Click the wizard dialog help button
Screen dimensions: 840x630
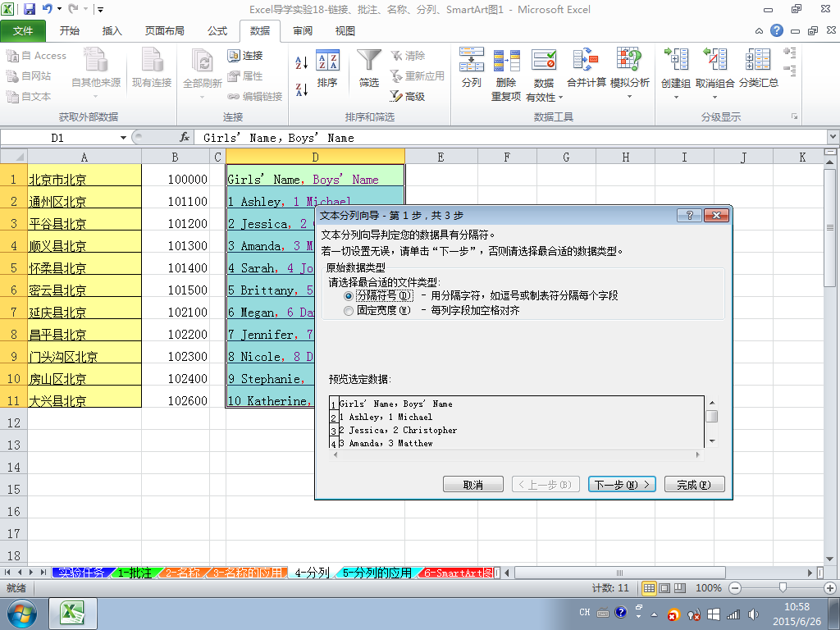tap(689, 216)
